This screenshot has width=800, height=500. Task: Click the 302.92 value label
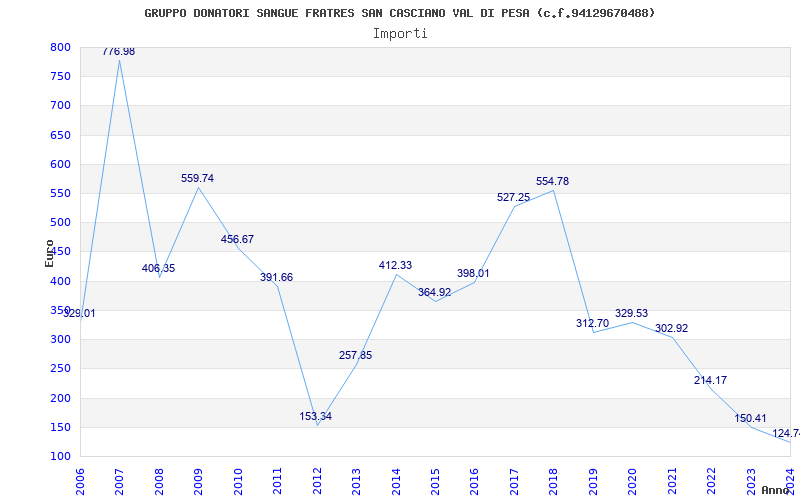point(671,329)
